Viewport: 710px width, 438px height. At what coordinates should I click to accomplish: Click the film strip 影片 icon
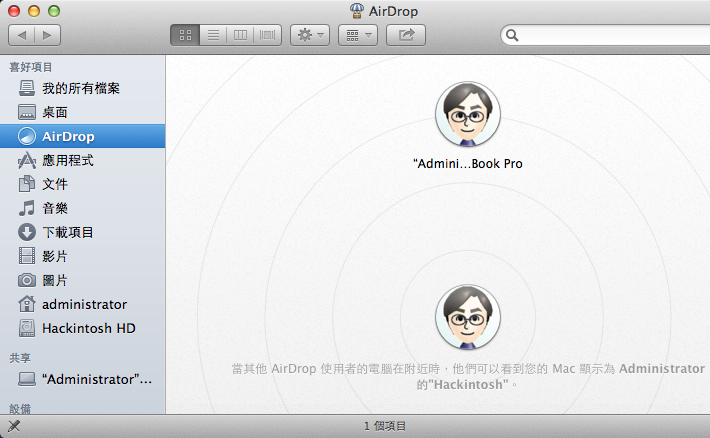[27, 256]
